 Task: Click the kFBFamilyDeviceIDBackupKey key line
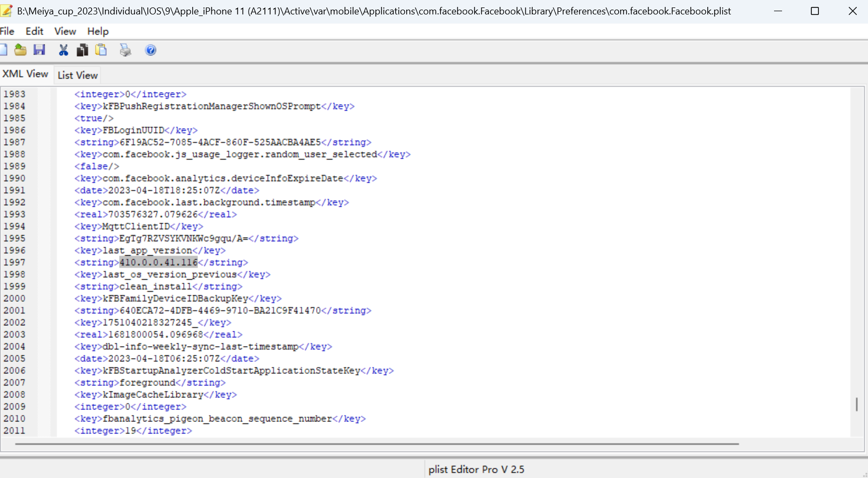click(178, 299)
